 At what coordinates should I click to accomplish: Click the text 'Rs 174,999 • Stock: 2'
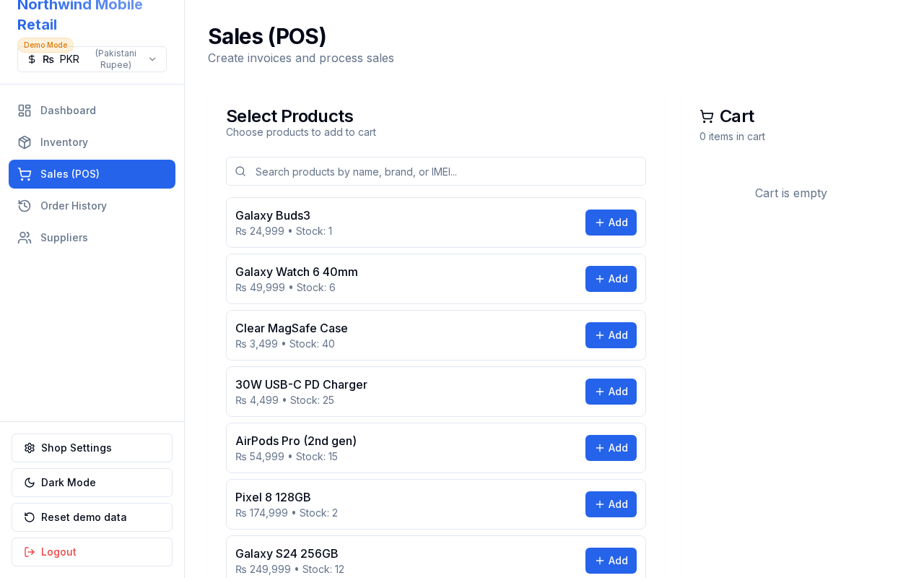pos(287,513)
